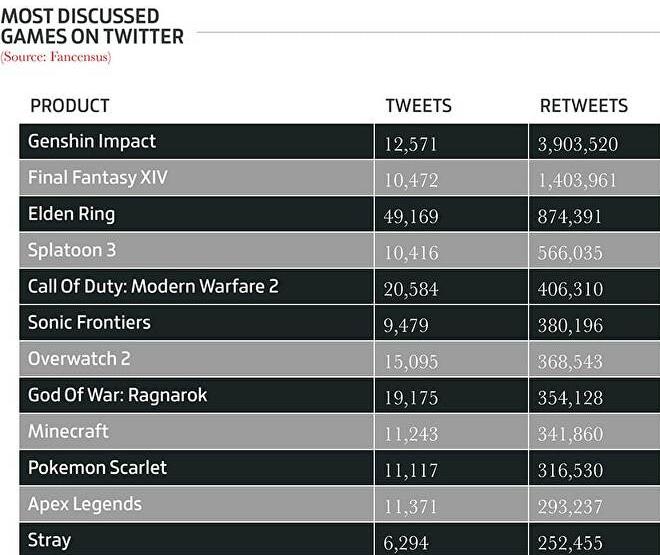Click Call Of Duty: Modern Warfare 2
The width and height of the screenshot is (660, 555).
153,286
